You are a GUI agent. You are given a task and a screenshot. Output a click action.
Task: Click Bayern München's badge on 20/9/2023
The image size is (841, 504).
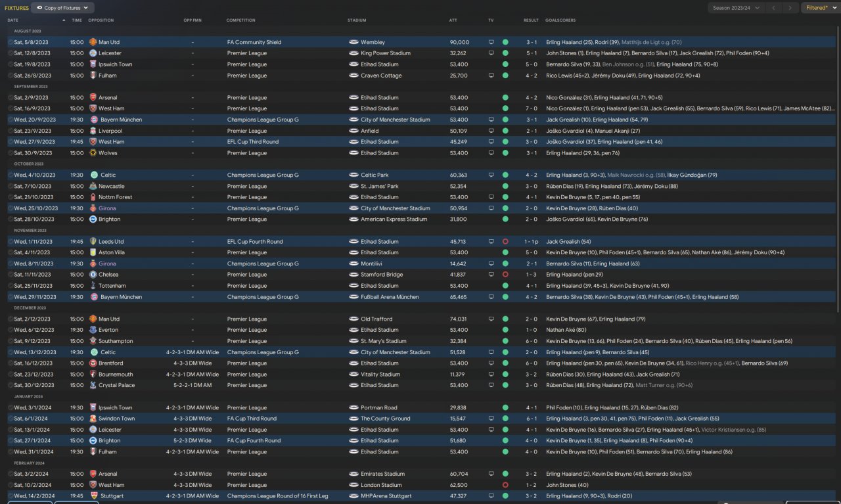[93, 120]
